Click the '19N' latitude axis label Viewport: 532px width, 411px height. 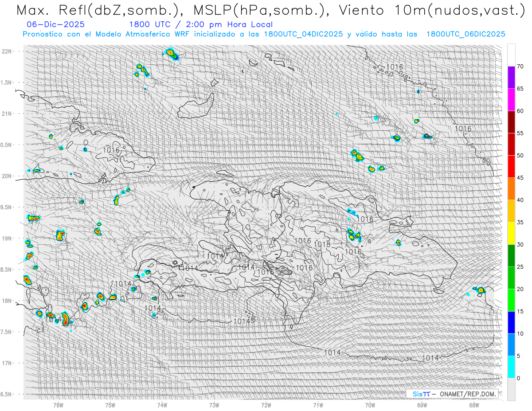tap(7, 238)
